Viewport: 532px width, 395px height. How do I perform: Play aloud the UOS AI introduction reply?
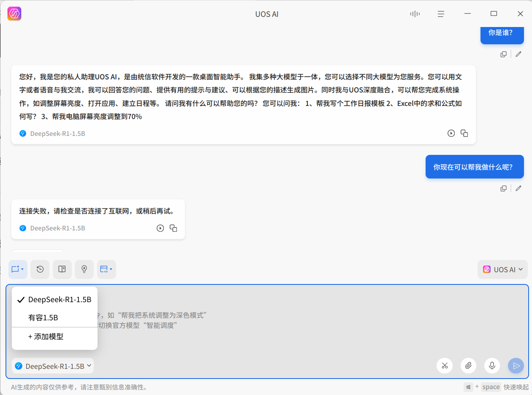tap(451, 133)
